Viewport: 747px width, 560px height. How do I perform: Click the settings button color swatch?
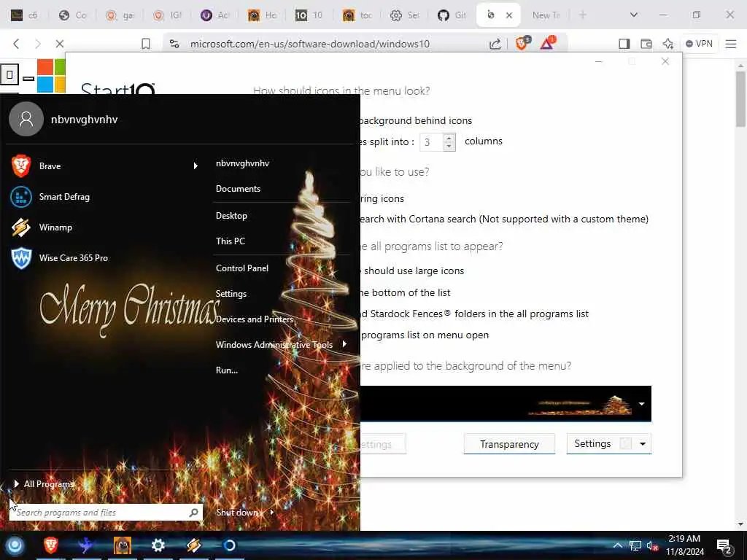[625, 444]
